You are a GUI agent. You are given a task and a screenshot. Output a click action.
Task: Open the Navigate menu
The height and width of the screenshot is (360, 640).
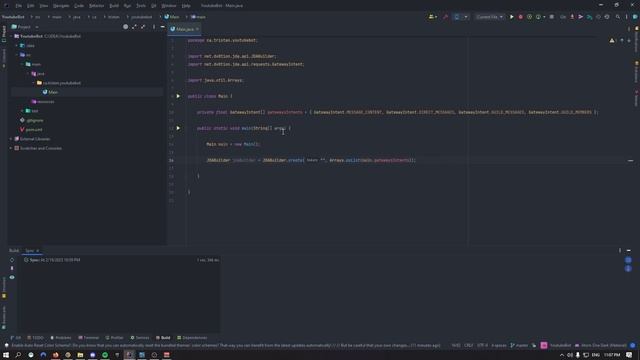click(x=61, y=6)
